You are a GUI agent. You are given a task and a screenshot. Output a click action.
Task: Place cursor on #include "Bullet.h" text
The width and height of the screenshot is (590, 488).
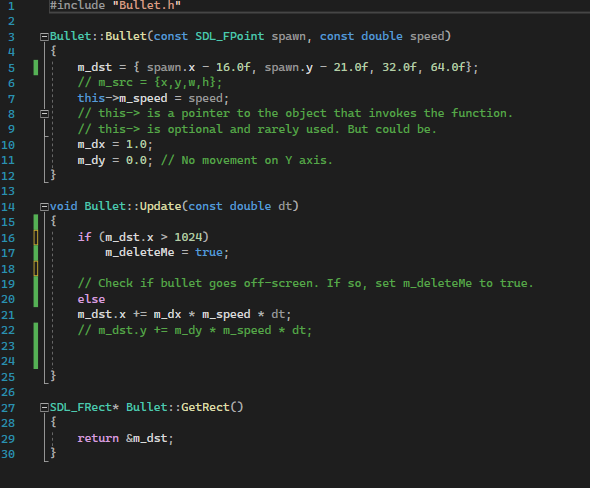tap(115, 5)
